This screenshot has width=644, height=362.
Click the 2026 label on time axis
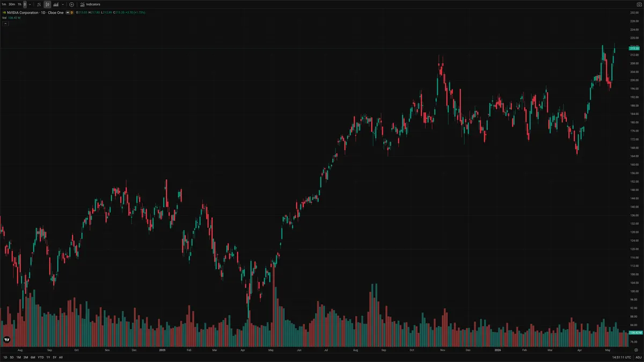[497, 350]
